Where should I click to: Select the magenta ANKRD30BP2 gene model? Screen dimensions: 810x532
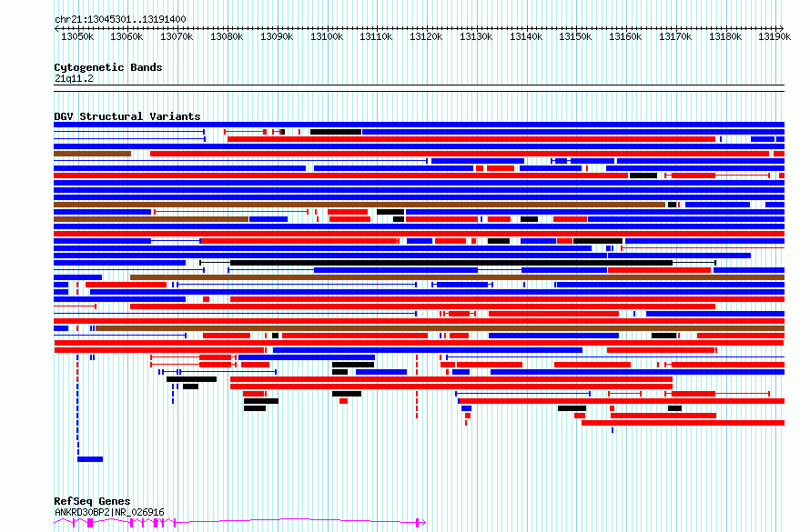(x=239, y=523)
